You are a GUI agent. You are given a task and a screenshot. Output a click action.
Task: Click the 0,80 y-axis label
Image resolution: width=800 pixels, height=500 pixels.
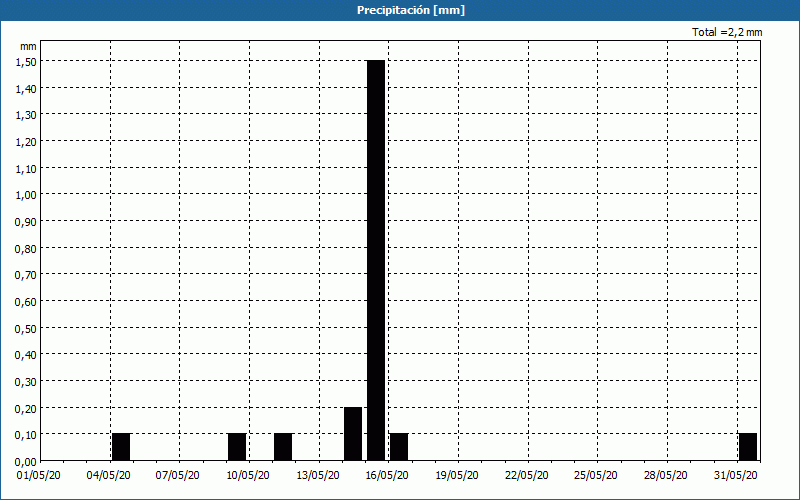point(26,248)
